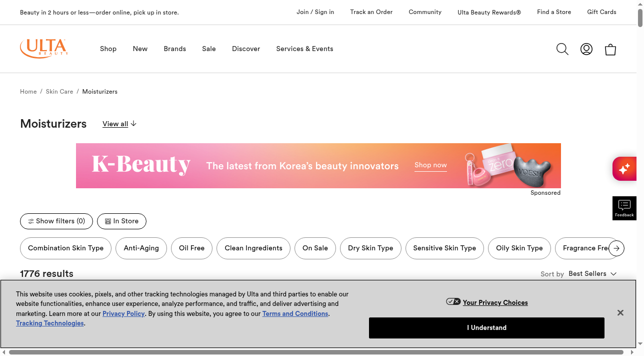This screenshot has height=356, width=644.
Task: Click Shop now on K-Beauty banner
Action: pyautogui.click(x=430, y=165)
